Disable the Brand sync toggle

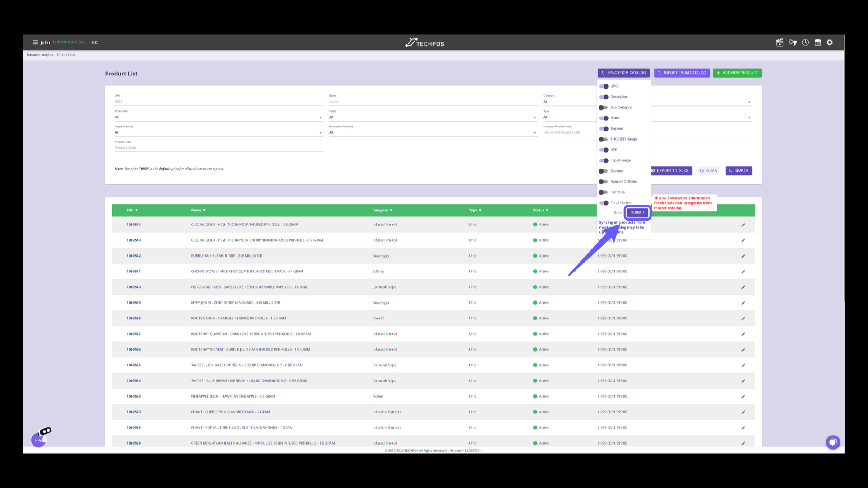604,118
